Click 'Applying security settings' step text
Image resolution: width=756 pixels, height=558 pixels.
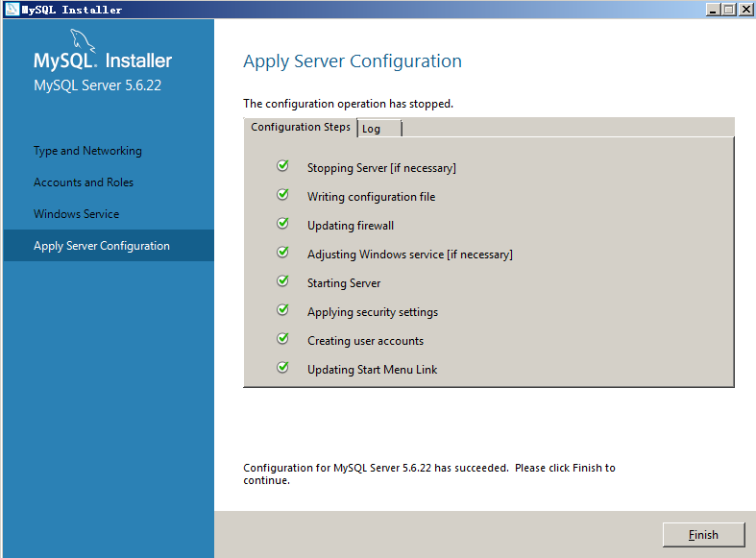pos(373,312)
